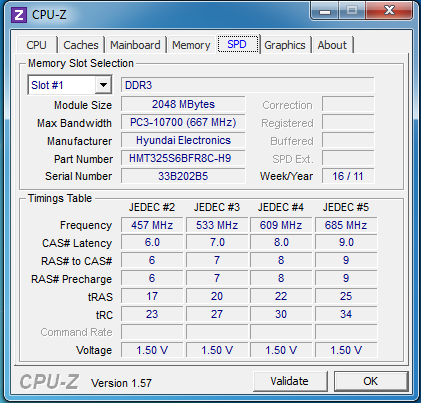Click the tRAS value 17
The image size is (421, 403).
click(152, 296)
